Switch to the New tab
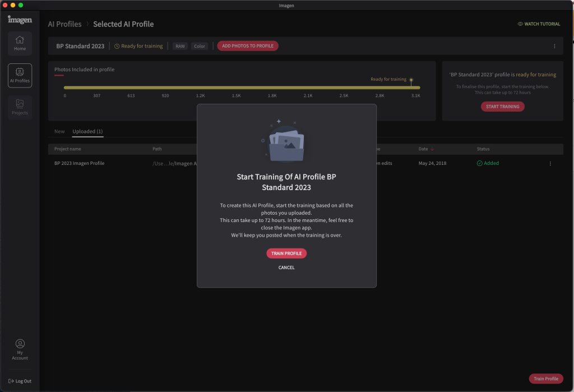Viewport: 574px width, 392px height. (x=59, y=131)
